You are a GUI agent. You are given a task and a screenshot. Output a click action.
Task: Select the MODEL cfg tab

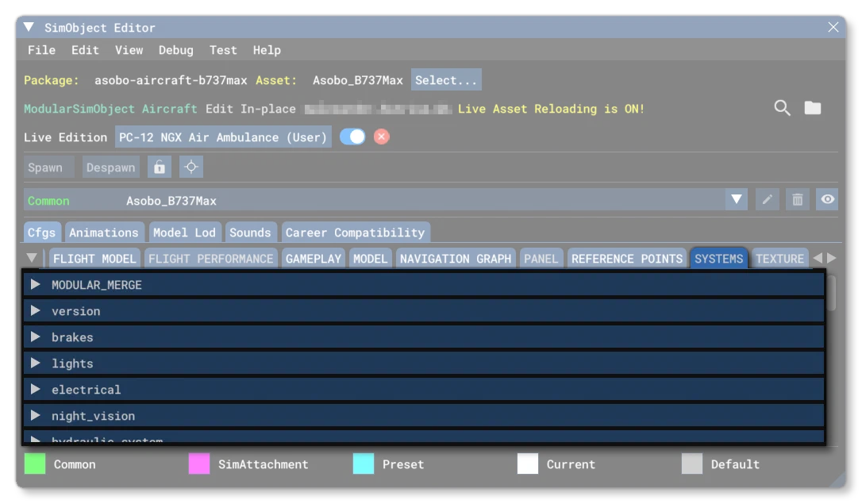[x=370, y=259]
